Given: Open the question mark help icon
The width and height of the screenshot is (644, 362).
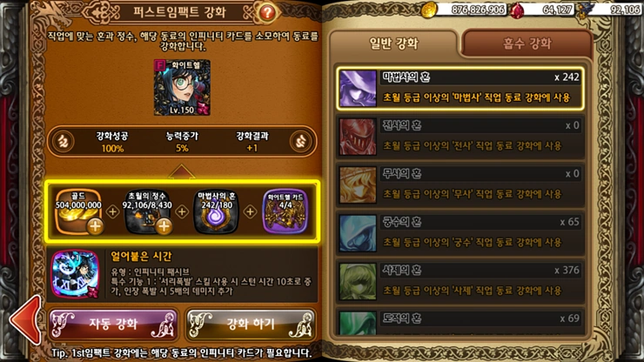Looking at the screenshot, I should coord(267,13).
